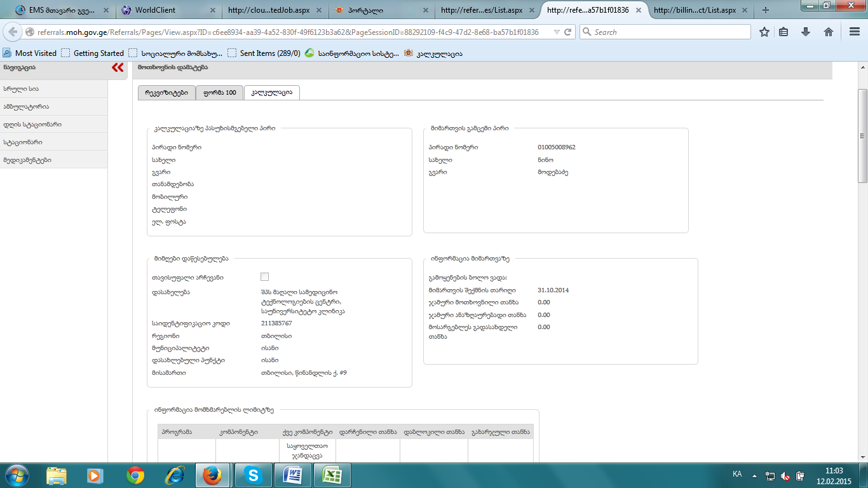Switch to the ფორმა 100 tab
Viewport: 868px width, 488px height.
point(219,93)
